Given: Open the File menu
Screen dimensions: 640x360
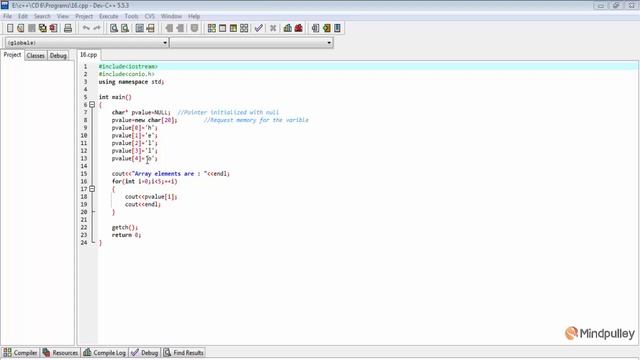Looking at the screenshot, I should pyautogui.click(x=7, y=16).
